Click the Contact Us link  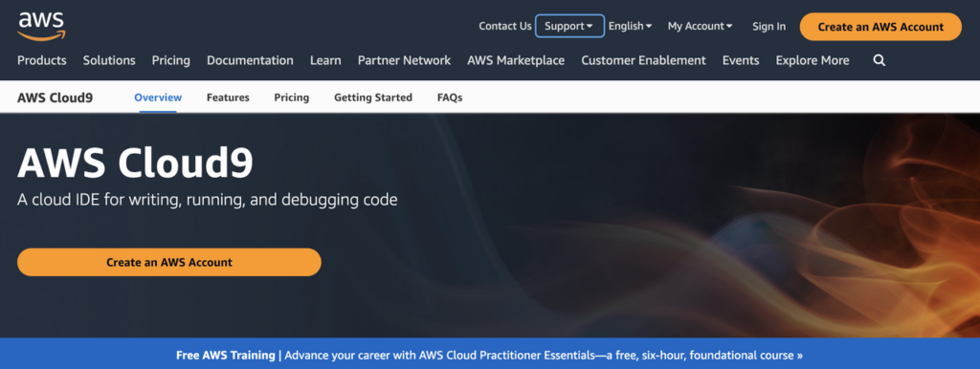(x=505, y=26)
